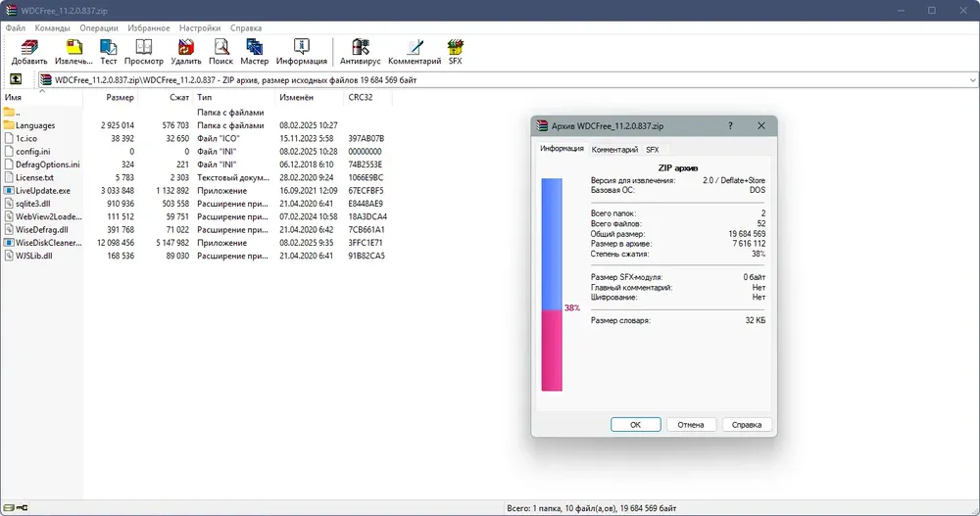This screenshot has height=516, width=980.
Task: Switch to the SFX tab in dialog
Action: 652,150
